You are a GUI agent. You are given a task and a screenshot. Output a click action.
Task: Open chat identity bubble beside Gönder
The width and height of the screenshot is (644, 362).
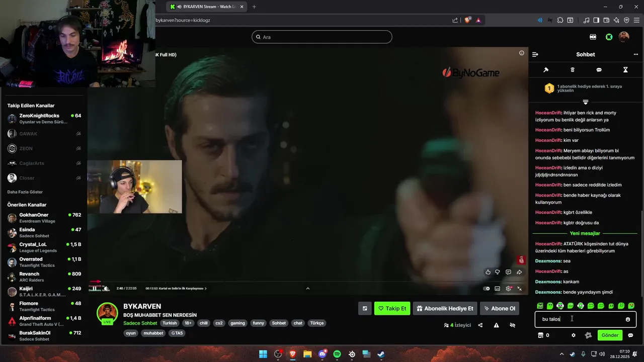pos(630,335)
